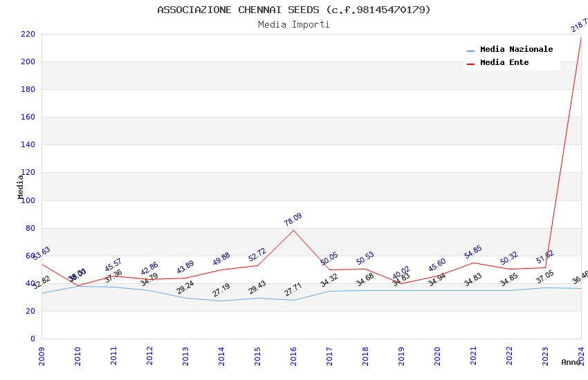Click the 51.62 data label

545,256
